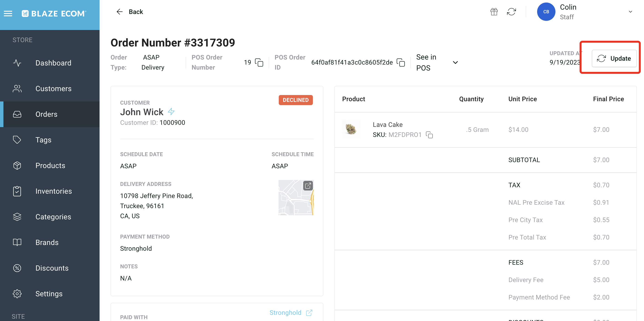Select the Lava Cake product thumbnail
This screenshot has width=644, height=321.
[351, 129]
